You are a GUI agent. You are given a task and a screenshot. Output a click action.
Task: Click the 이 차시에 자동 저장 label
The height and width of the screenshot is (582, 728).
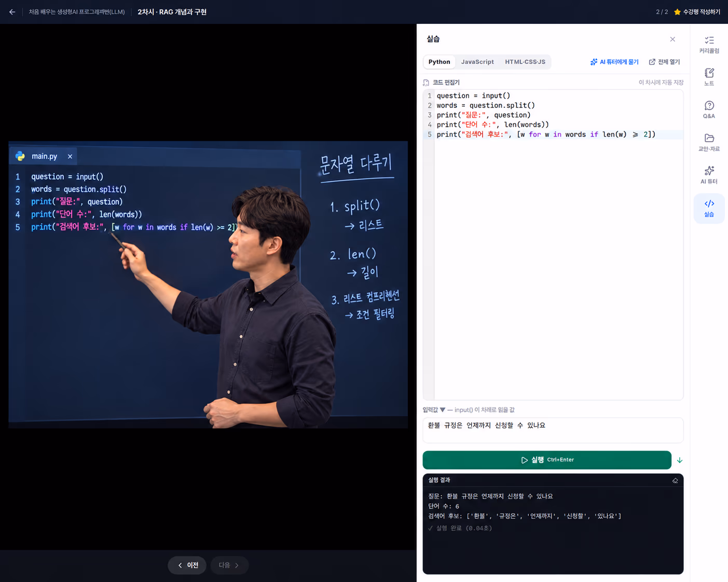pyautogui.click(x=661, y=83)
